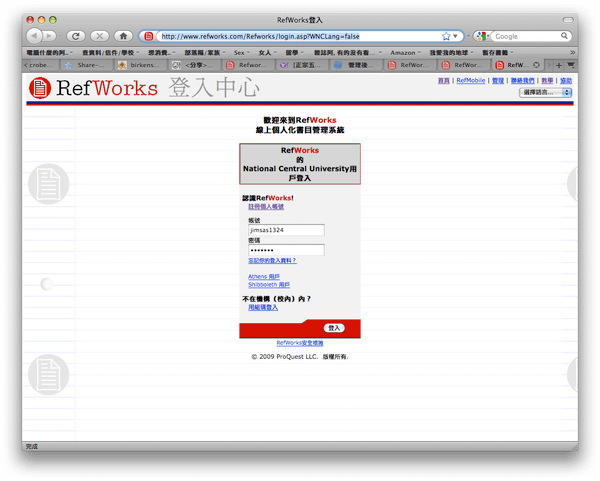The width and height of the screenshot is (600, 481).
Task: Open the 女人 bookmarks folder
Action: (267, 53)
